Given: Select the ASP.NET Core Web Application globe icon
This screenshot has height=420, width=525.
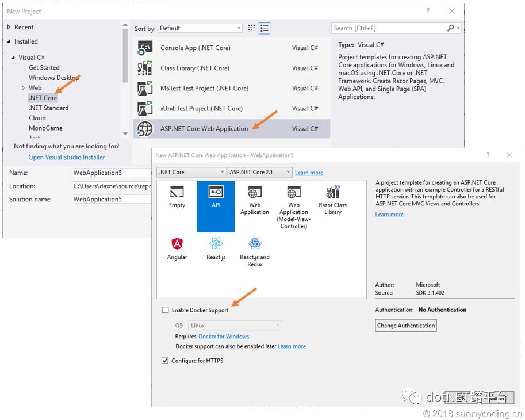Looking at the screenshot, I should 145,129.
